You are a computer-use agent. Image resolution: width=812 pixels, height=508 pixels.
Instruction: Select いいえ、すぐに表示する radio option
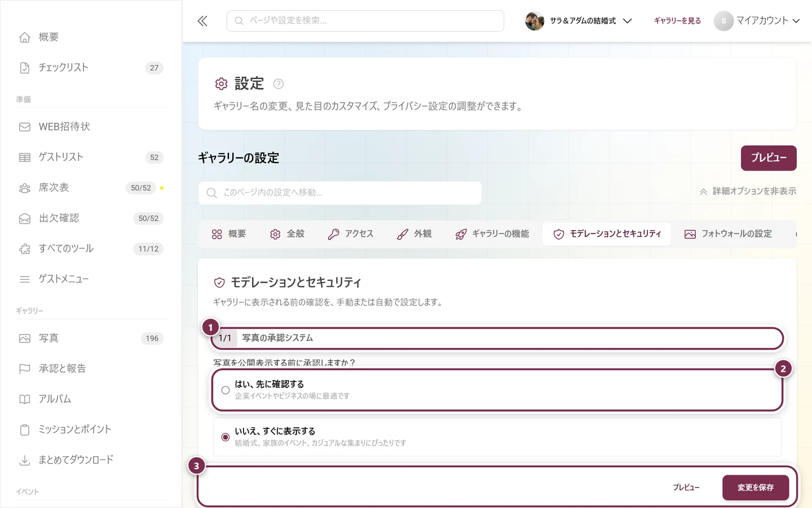tap(497, 437)
